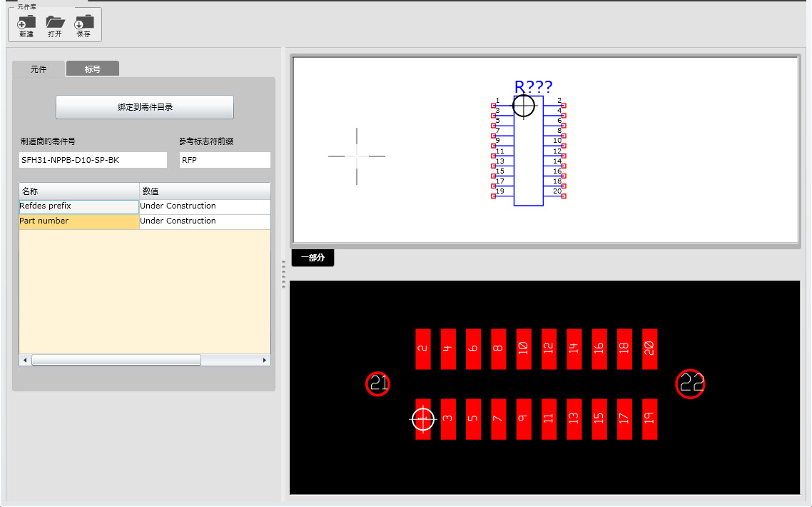Select footprint pad 16
Viewport: 812px width, 507px height.
pyautogui.click(x=599, y=349)
